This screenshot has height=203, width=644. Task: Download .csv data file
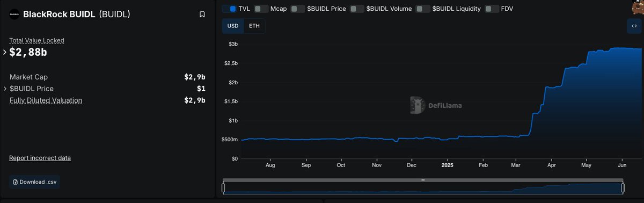tap(34, 182)
